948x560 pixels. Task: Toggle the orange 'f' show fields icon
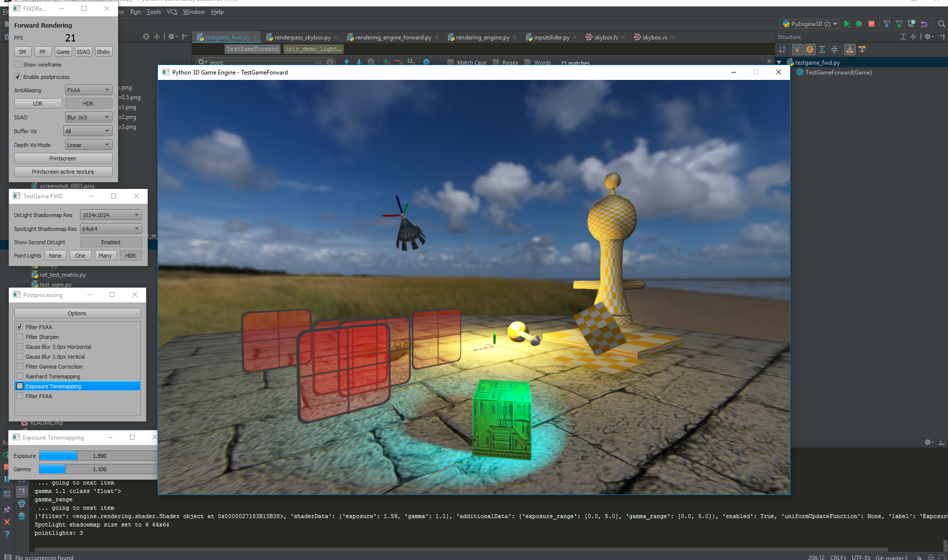[810, 49]
